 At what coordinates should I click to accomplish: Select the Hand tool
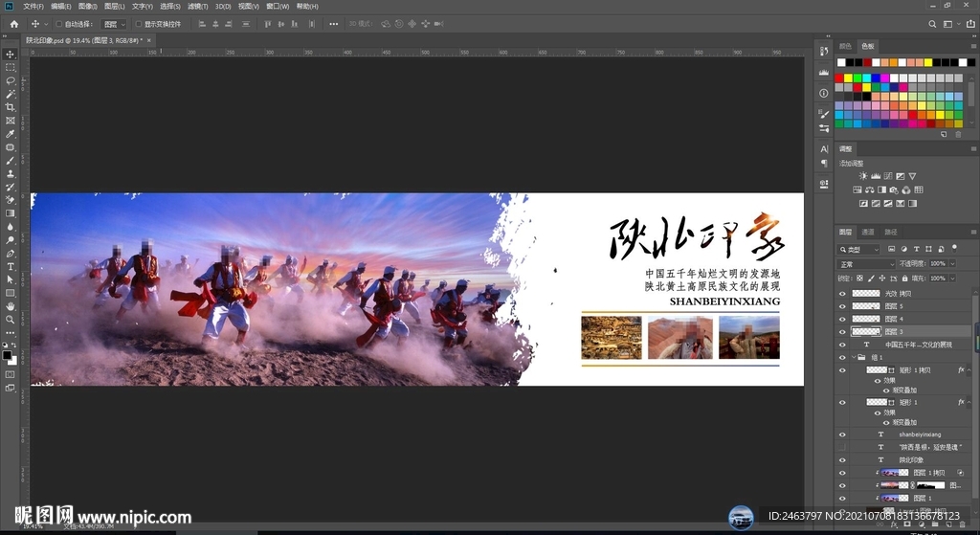click(10, 306)
